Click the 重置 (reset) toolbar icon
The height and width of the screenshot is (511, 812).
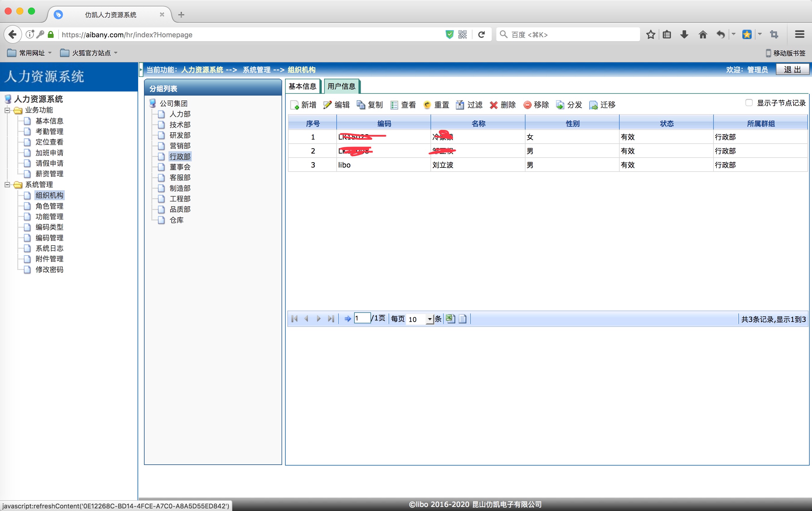427,105
